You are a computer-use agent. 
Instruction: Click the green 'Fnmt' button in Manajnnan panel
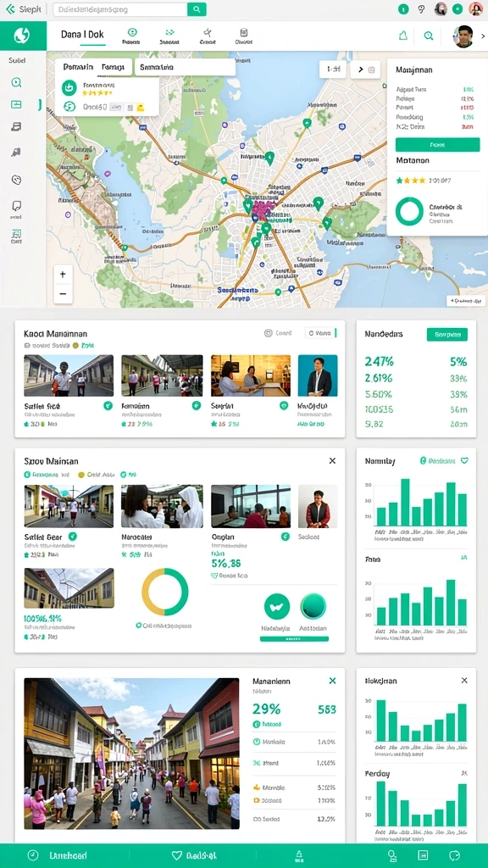point(437,144)
